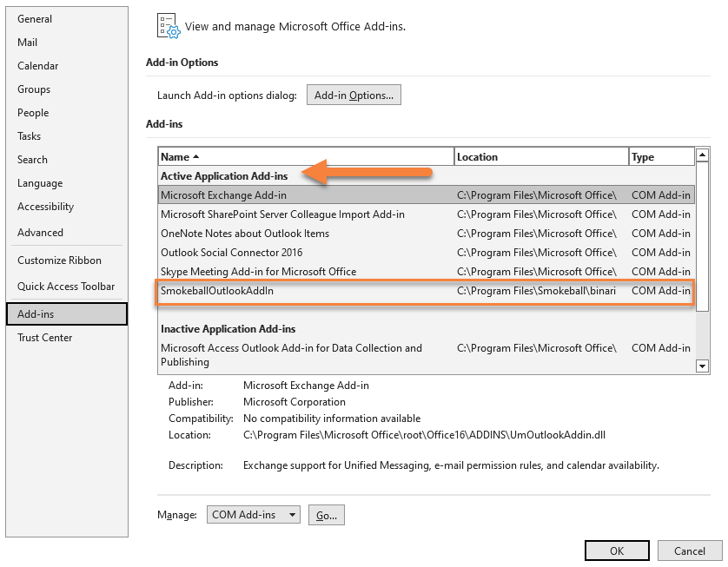The width and height of the screenshot is (728, 567).
Task: Click the add-ins list scroll up arrow
Action: tap(703, 155)
